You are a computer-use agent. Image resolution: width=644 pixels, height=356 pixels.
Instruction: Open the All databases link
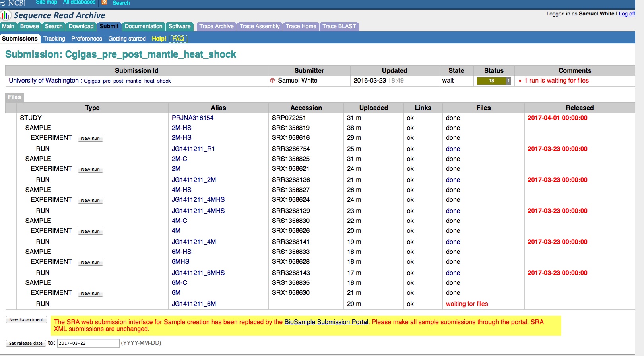pyautogui.click(x=79, y=2)
